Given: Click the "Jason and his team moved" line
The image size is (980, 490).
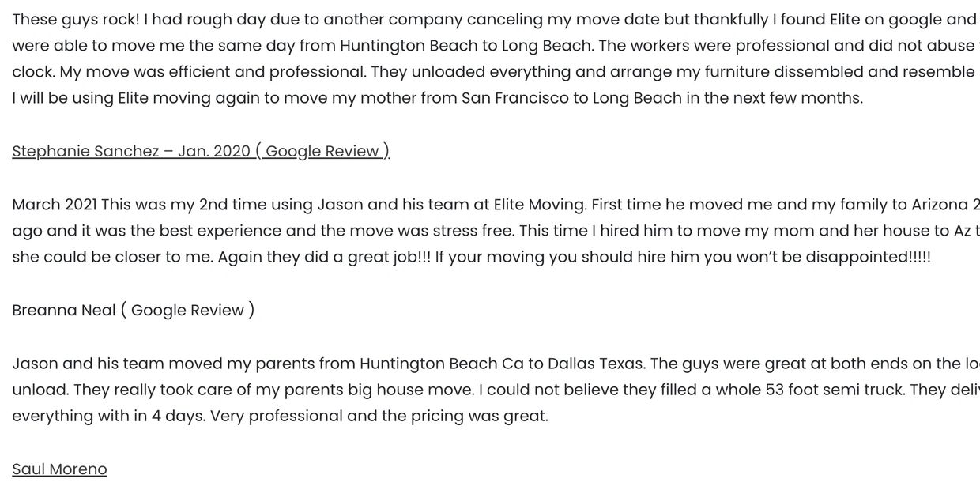Looking at the screenshot, I should click(116, 364).
